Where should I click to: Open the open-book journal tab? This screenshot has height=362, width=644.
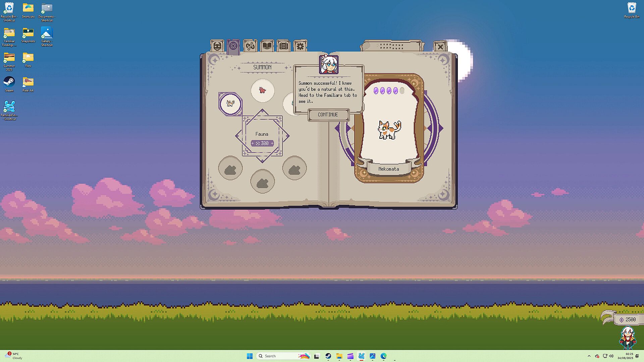pos(267,46)
